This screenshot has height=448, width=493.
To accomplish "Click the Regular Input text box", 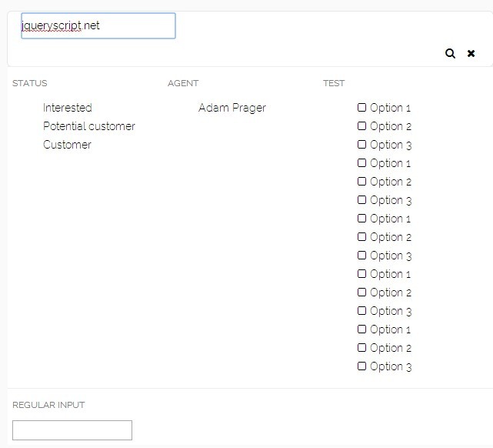I will point(72,430).
